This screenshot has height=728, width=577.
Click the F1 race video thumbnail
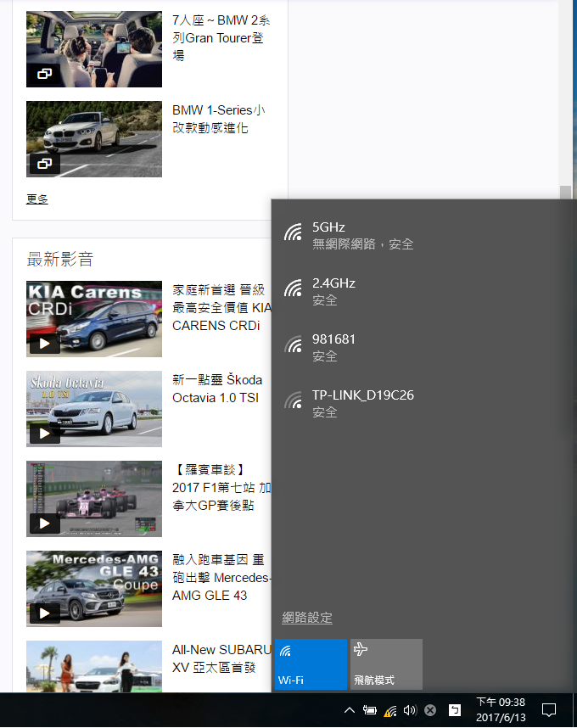point(94,499)
